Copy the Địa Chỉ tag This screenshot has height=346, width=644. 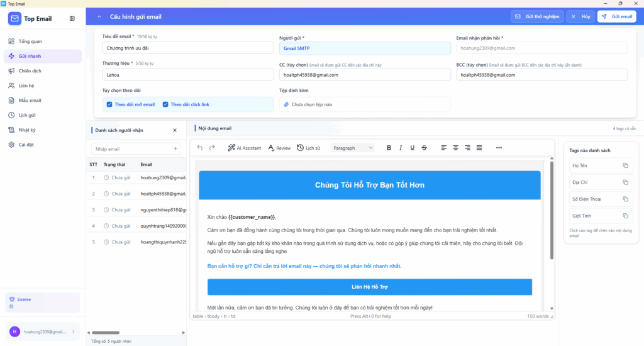click(625, 182)
